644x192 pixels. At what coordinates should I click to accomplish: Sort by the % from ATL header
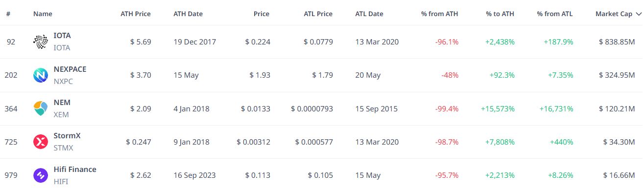click(555, 14)
